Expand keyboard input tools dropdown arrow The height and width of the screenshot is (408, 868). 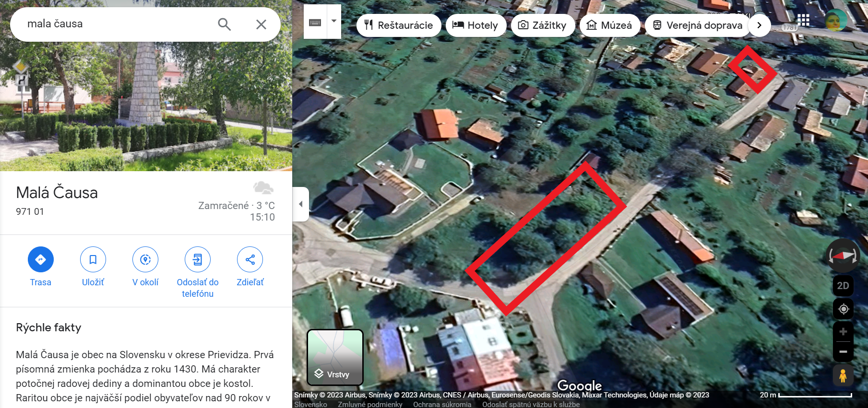tap(334, 22)
